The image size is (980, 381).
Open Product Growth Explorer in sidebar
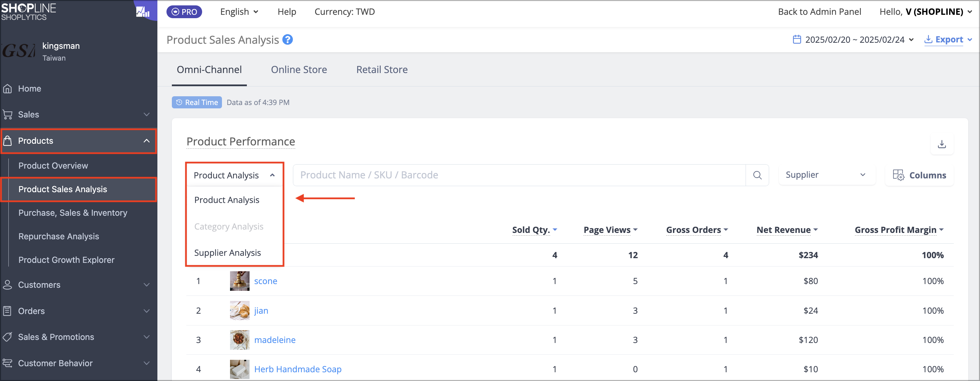click(66, 260)
